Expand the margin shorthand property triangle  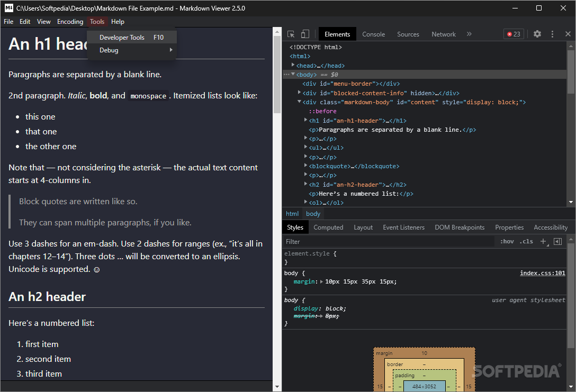pyautogui.click(x=321, y=282)
